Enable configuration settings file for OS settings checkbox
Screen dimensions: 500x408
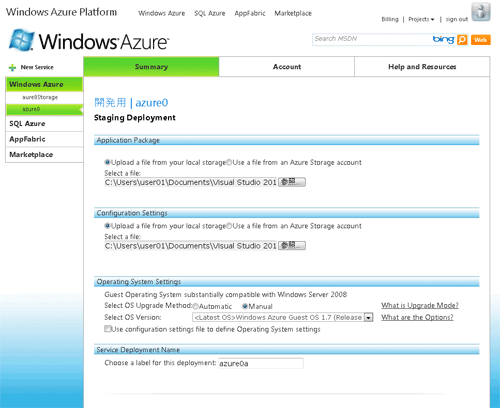(x=107, y=329)
